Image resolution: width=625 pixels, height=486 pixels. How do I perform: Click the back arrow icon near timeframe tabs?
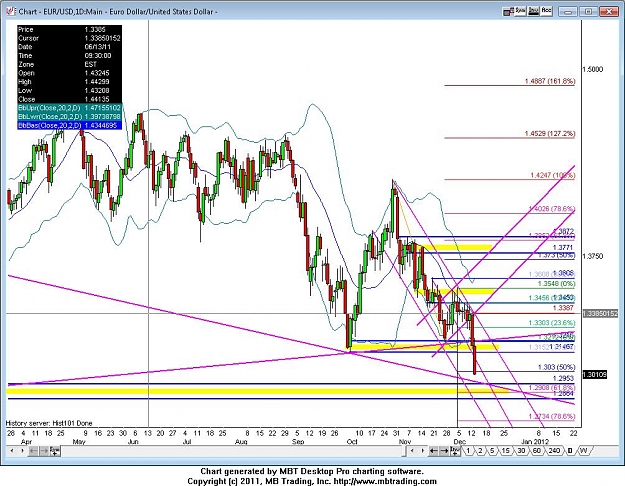433,451
